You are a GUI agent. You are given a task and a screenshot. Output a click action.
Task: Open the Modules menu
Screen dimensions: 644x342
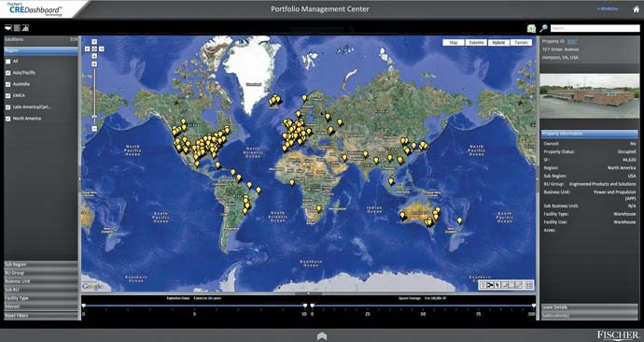pyautogui.click(x=608, y=8)
